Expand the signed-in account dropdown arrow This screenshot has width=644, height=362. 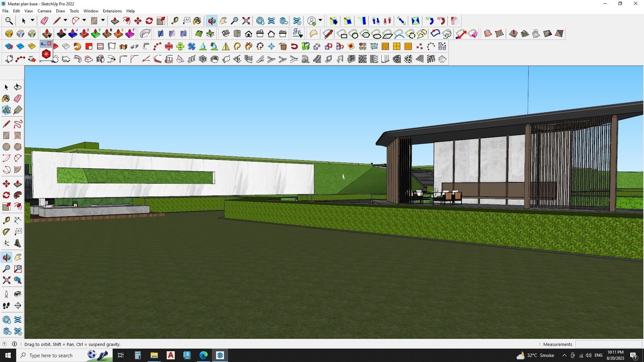pos(320,21)
